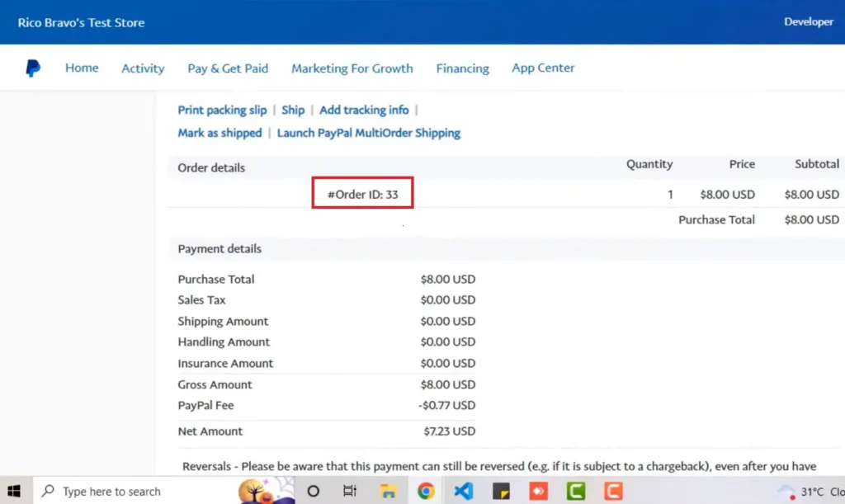This screenshot has height=504, width=845.
Task: Click the Developer link
Action: [809, 21]
